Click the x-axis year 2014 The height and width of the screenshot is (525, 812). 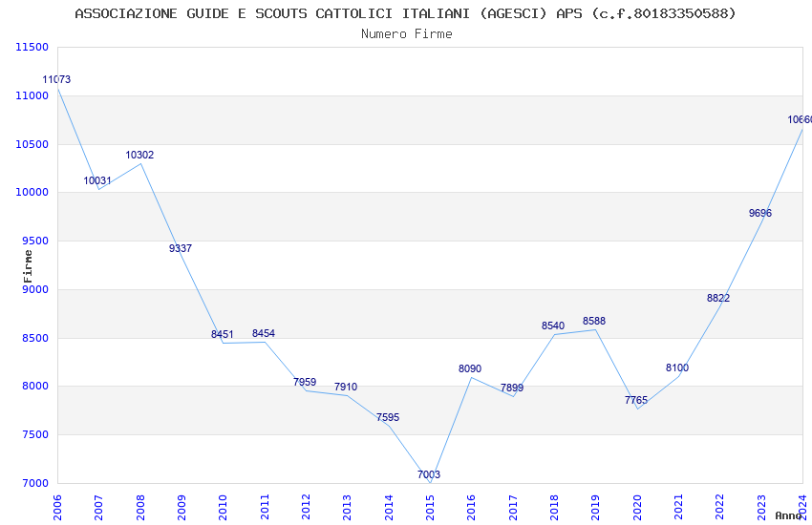(x=389, y=508)
